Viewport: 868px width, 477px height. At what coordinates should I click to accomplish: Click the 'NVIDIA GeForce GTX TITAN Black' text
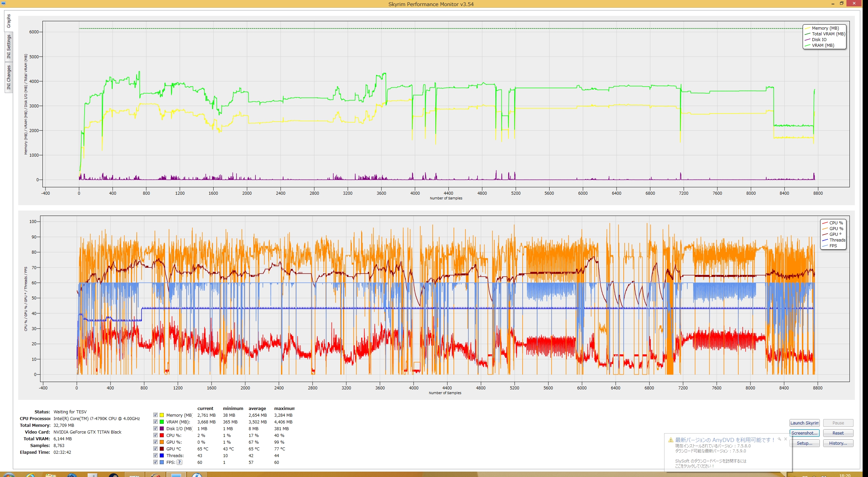click(87, 432)
